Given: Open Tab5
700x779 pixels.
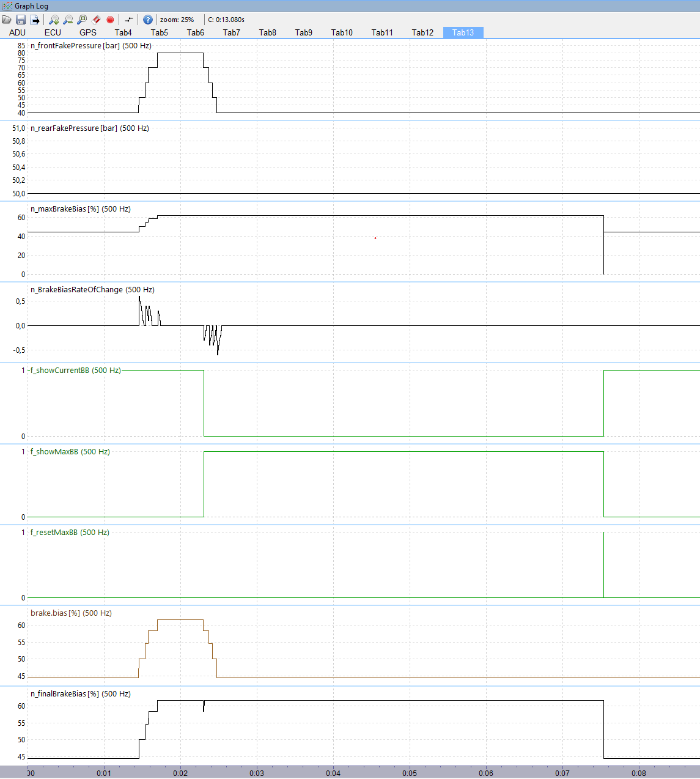Looking at the screenshot, I should tap(160, 32).
